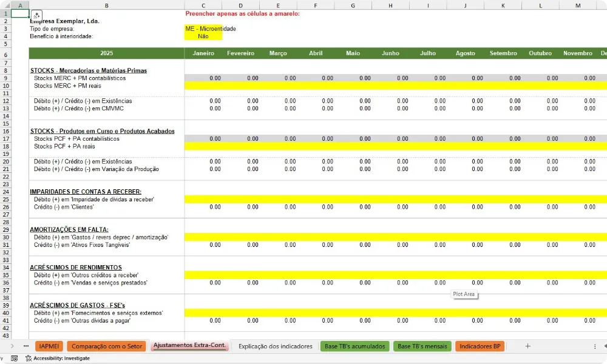Viewport: 607px width, 364px height.
Task: Switch to the IAPMEI sheet tab
Action: click(x=49, y=346)
